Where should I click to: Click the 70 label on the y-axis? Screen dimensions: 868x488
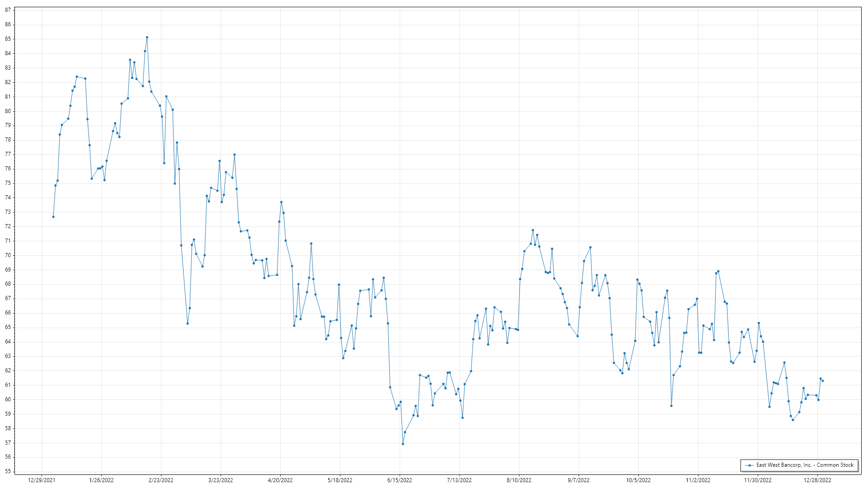[8, 255]
